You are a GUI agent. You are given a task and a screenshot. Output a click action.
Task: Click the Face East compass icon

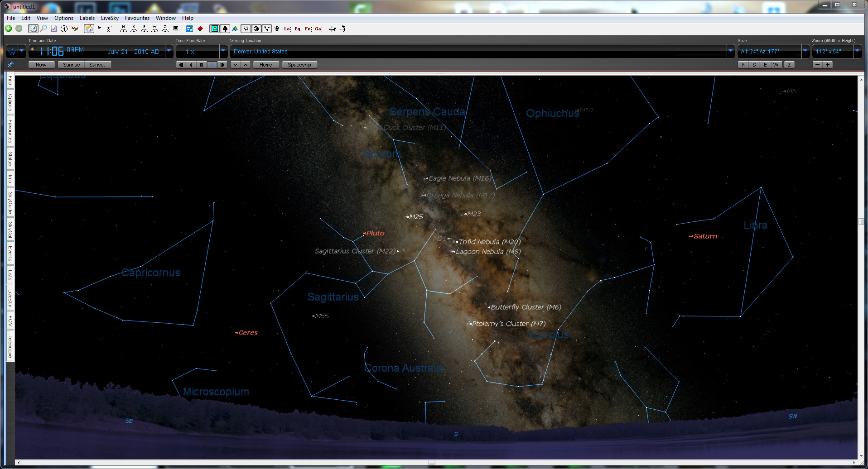(x=144, y=29)
